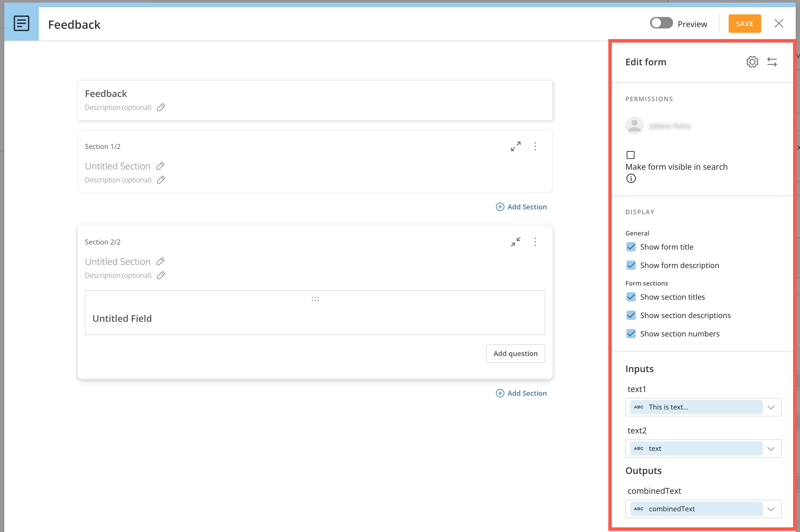Click info icon under visible in search
The width and height of the screenshot is (800, 532).
point(631,178)
